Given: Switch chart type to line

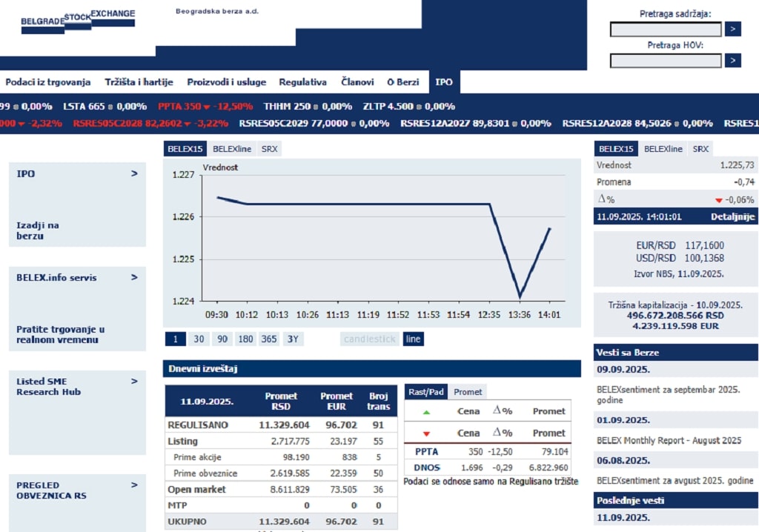Looking at the screenshot, I should 413,339.
